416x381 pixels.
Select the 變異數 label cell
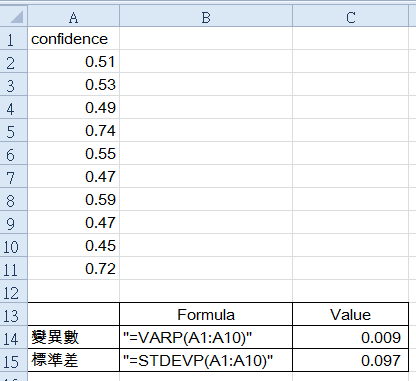click(73, 337)
